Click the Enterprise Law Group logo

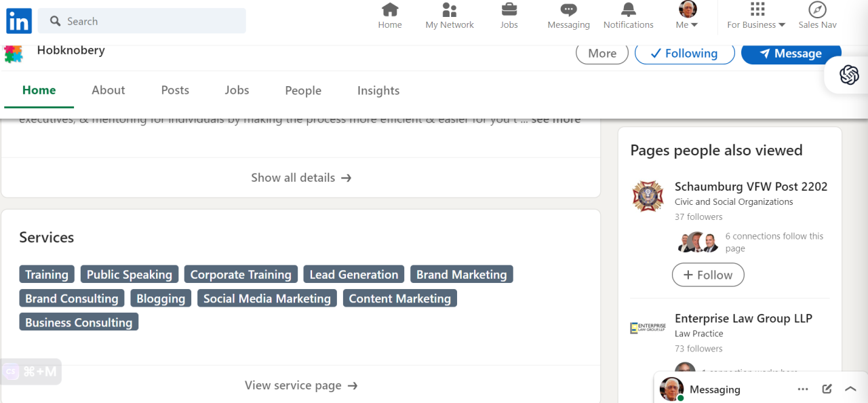click(648, 328)
